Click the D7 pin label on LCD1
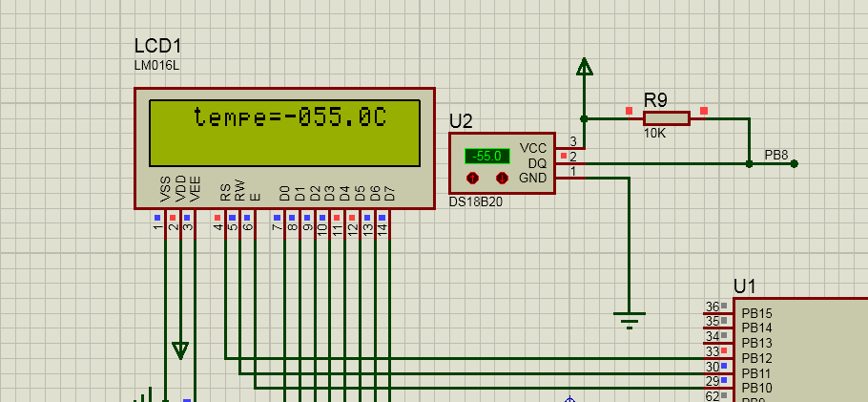 click(390, 193)
